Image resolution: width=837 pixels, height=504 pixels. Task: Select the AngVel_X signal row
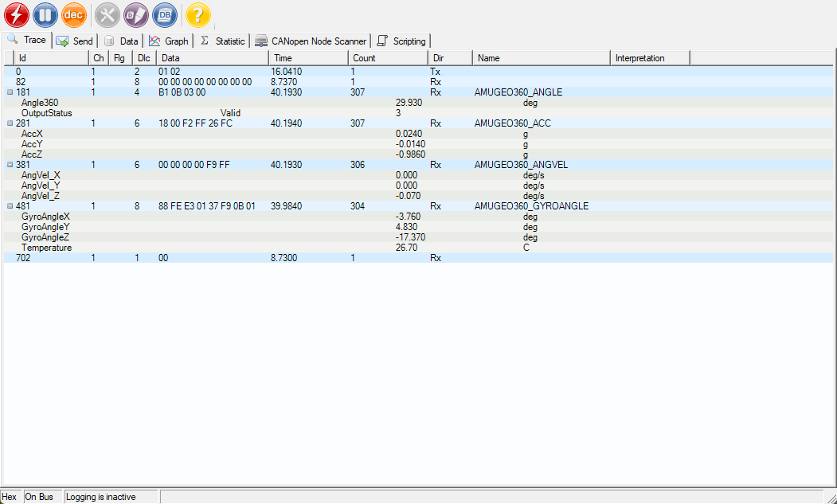pos(418,175)
